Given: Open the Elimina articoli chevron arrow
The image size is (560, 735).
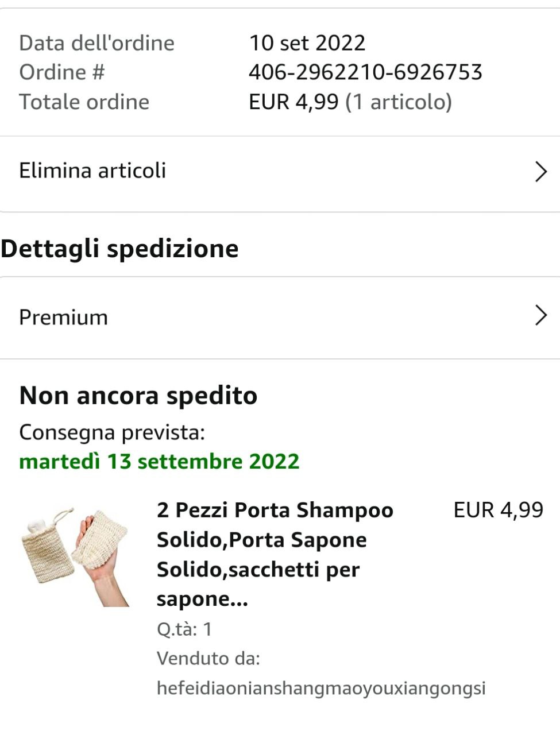Looking at the screenshot, I should point(540,171).
